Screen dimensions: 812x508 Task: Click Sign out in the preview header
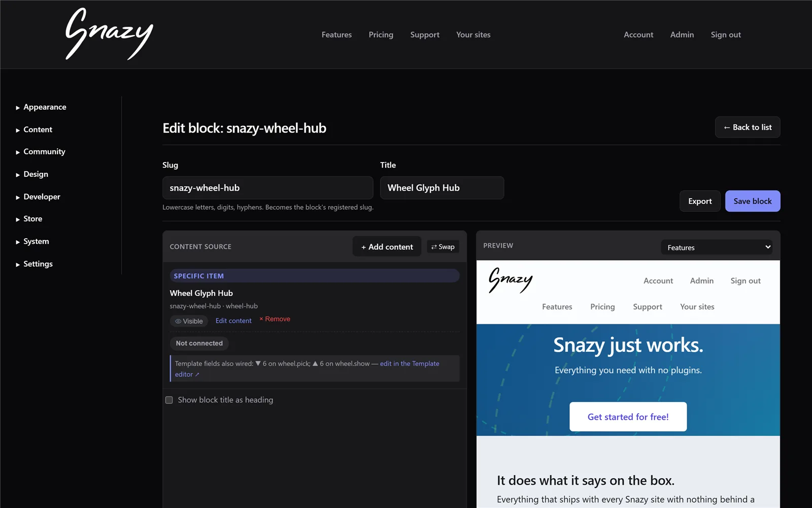[746, 281]
